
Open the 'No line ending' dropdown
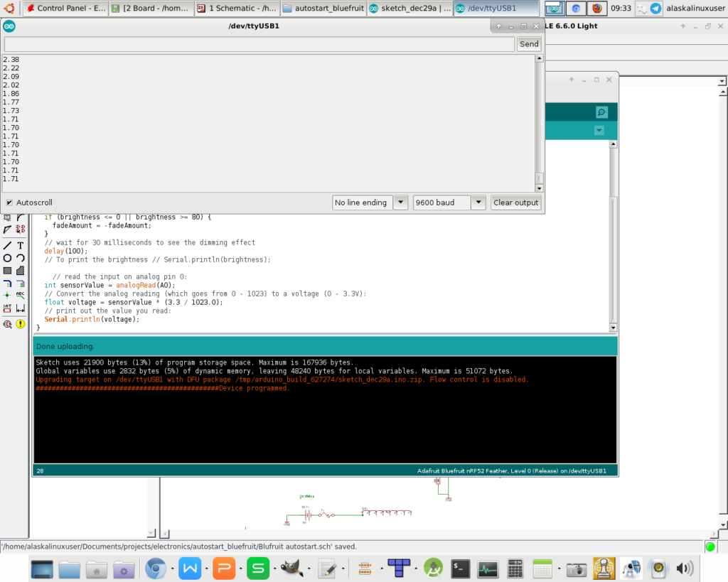click(x=370, y=203)
